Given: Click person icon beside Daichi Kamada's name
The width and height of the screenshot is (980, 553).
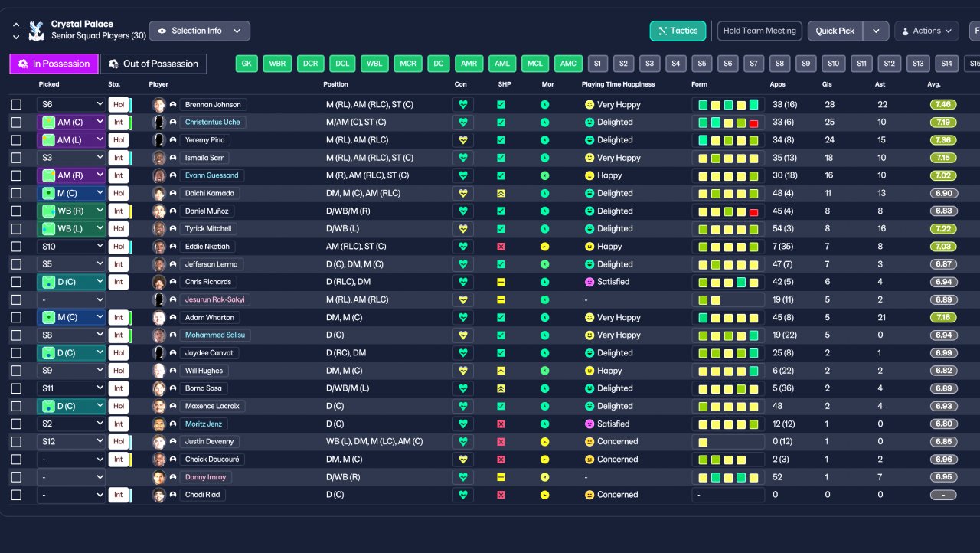Looking at the screenshot, I should [173, 193].
